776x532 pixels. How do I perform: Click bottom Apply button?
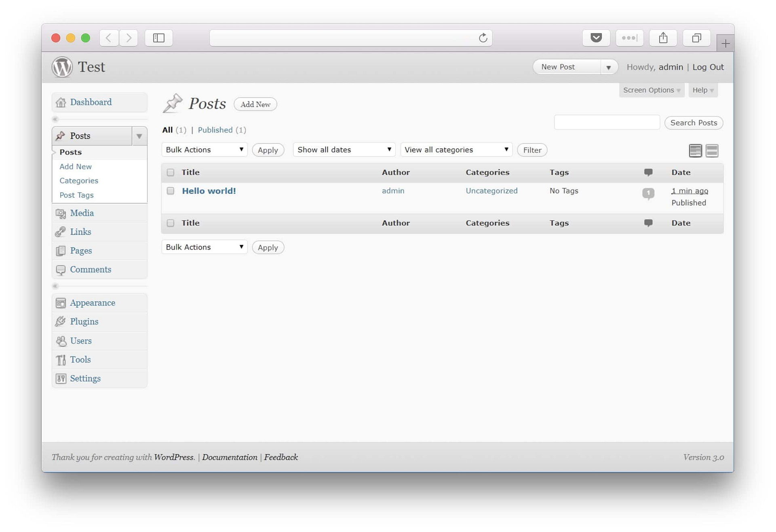click(268, 248)
